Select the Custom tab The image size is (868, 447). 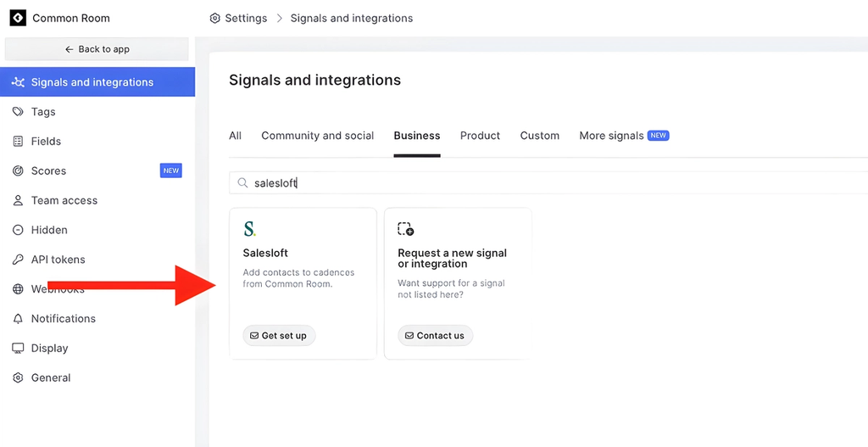pos(539,136)
